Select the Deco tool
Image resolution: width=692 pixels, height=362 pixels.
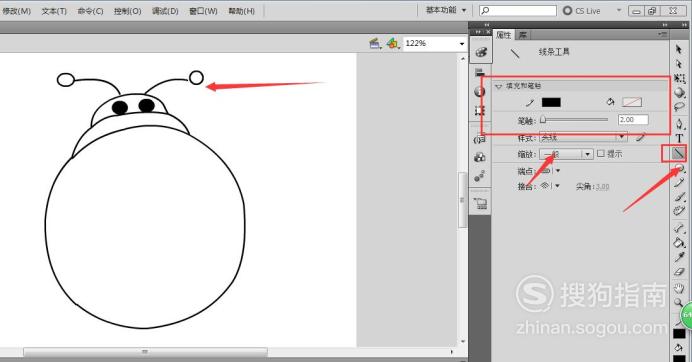click(x=679, y=211)
